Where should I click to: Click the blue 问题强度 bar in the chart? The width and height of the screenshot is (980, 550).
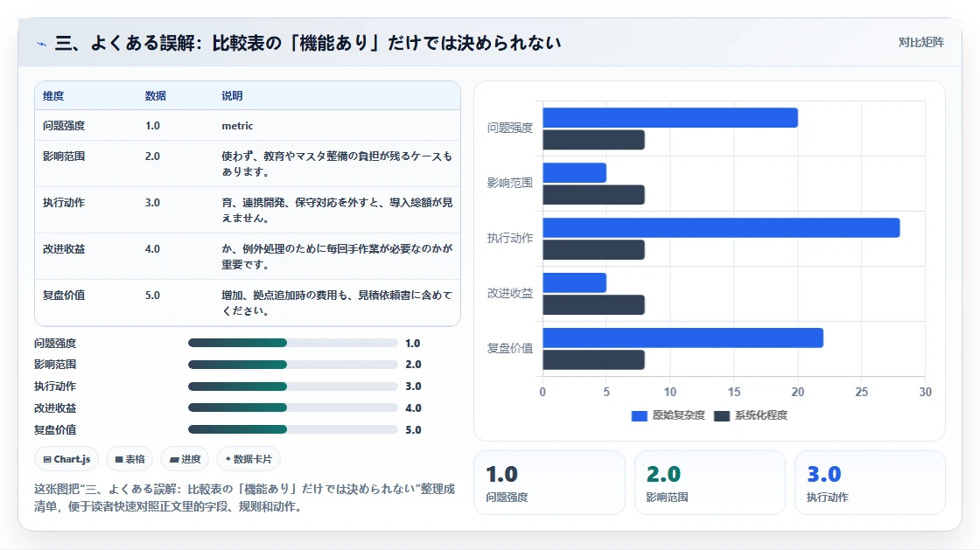(x=670, y=117)
